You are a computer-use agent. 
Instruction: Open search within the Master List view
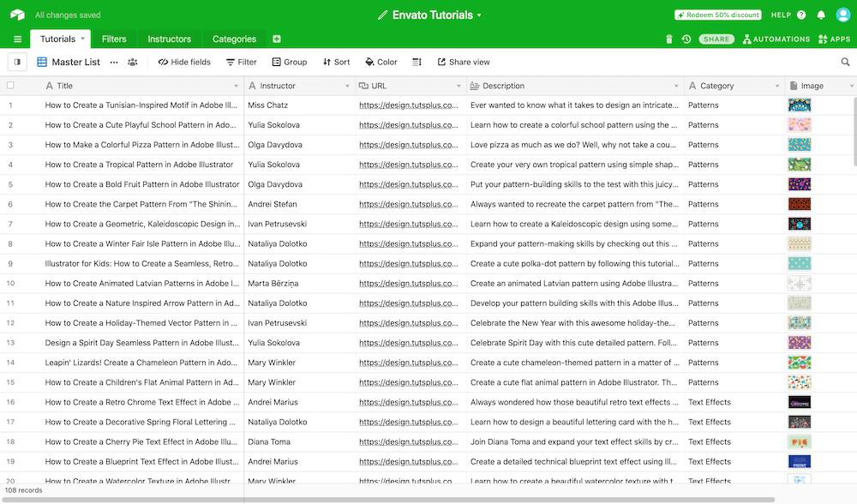845,62
